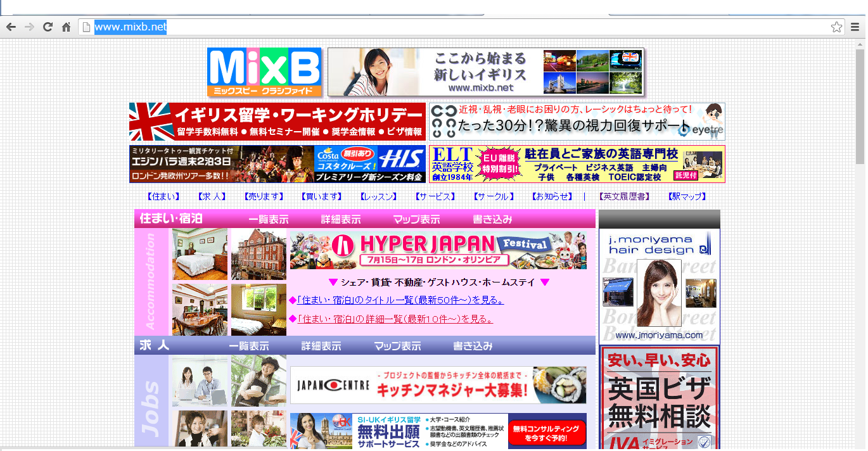Open the 英国ビザ無料相談 ad
Screen dimensions: 868x451
click(x=659, y=398)
